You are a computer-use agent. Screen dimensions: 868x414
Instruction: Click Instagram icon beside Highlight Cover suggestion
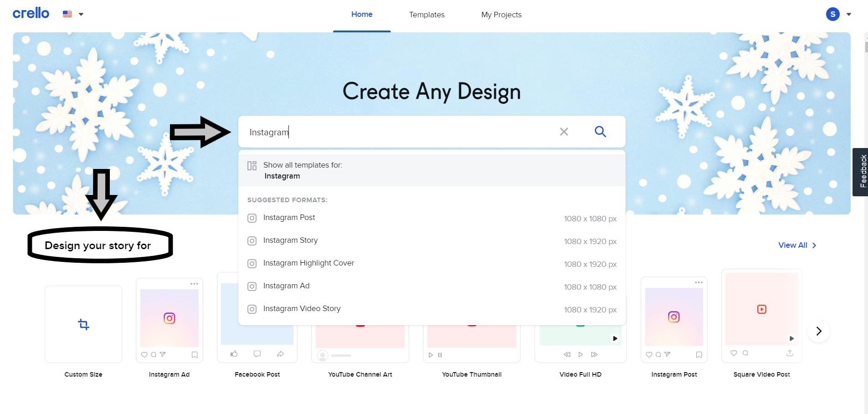pos(252,264)
